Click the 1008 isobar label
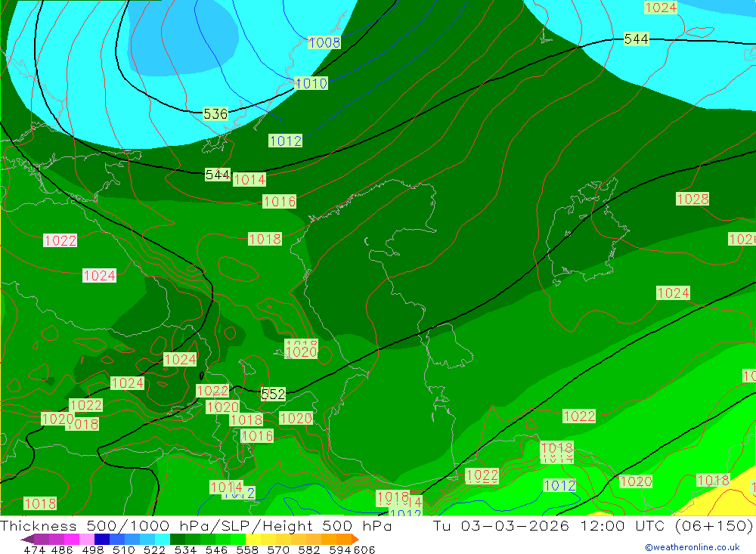The width and height of the screenshot is (756, 554). [324, 42]
